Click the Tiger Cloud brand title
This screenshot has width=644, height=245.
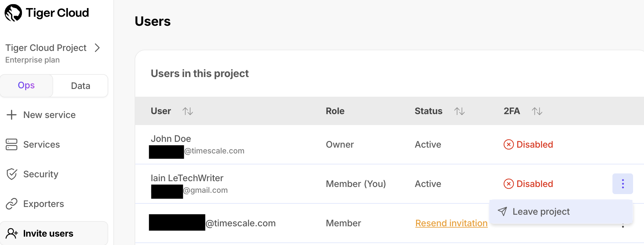click(57, 13)
